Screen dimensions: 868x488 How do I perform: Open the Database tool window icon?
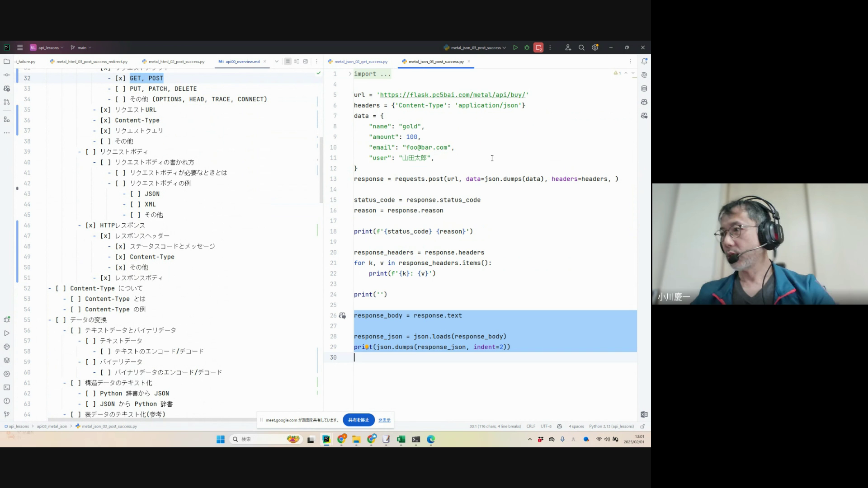[644, 89]
